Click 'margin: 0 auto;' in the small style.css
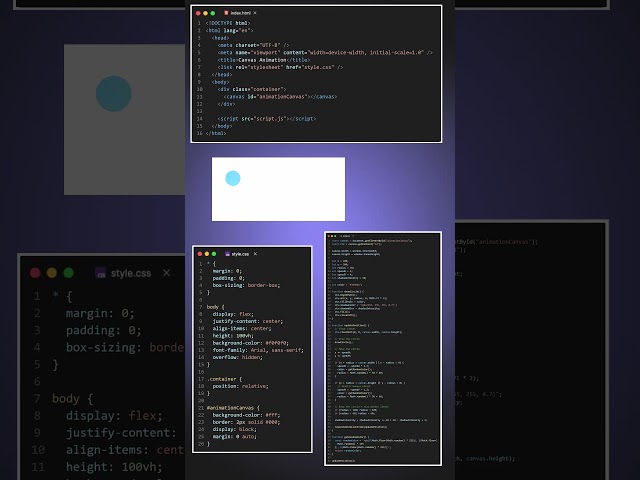This screenshot has height=480, width=640. point(235,437)
